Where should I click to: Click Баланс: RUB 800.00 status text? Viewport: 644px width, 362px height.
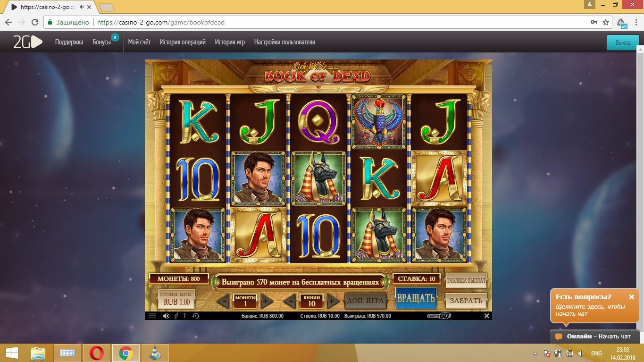[262, 316]
